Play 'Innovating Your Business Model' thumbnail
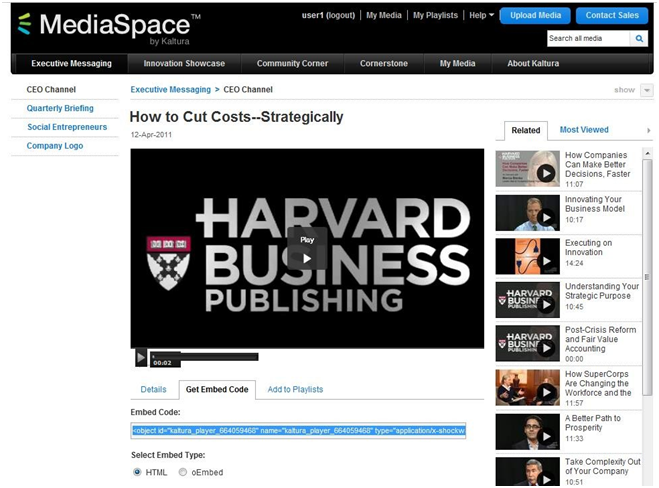The width and height of the screenshot is (659, 488). (x=527, y=213)
